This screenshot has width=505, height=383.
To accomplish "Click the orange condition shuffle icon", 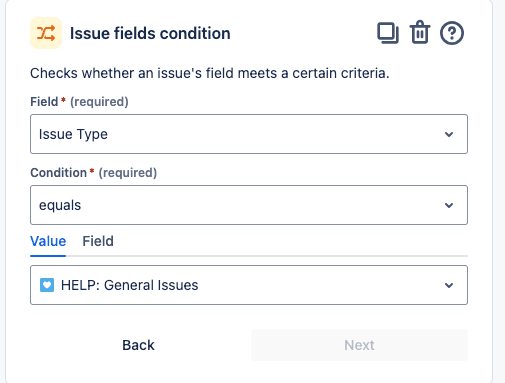I will click(46, 33).
